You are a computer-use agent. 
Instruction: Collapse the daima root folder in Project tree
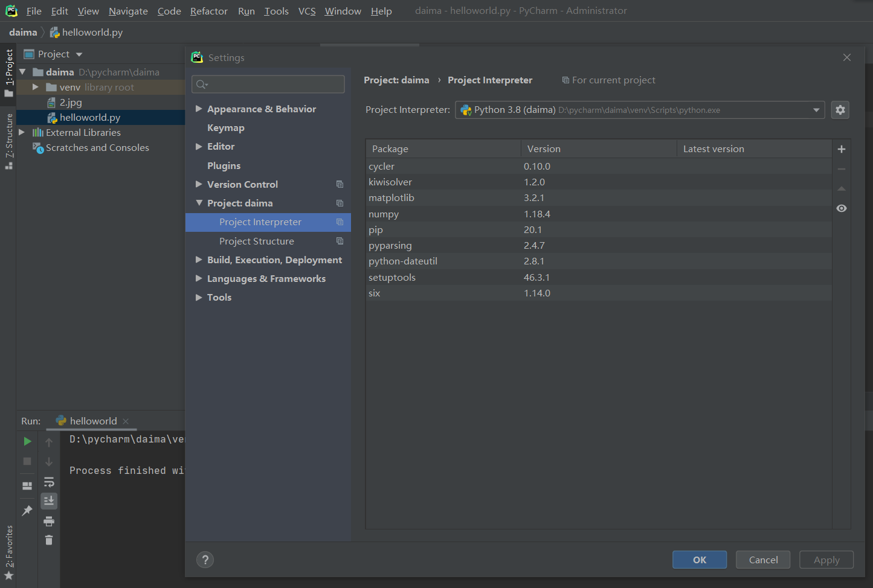click(22, 72)
